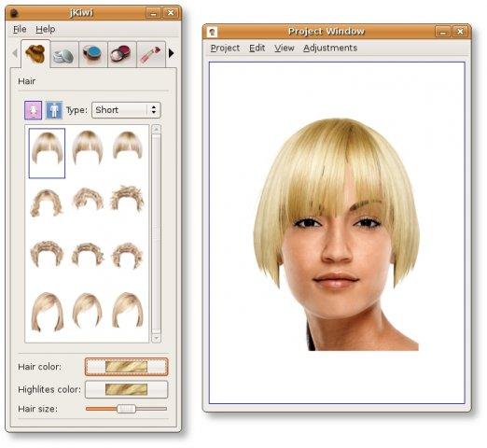This screenshot has height=448, width=487.
Task: Click the Hair size slider handle
Action: (x=126, y=409)
